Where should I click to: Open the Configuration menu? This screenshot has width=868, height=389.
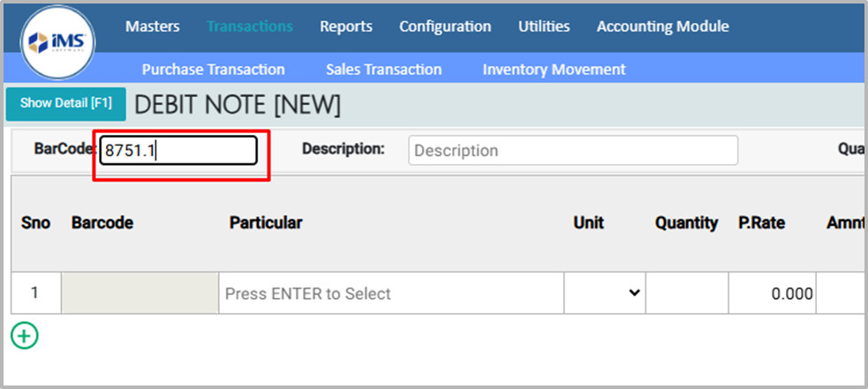tap(445, 26)
